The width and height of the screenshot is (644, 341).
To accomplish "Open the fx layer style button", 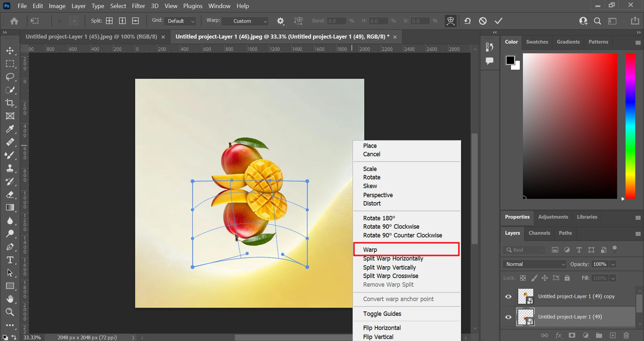I will tap(558, 335).
